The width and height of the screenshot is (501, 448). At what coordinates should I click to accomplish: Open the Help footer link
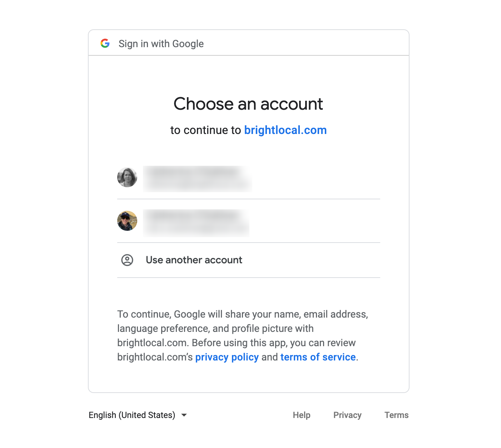302,415
